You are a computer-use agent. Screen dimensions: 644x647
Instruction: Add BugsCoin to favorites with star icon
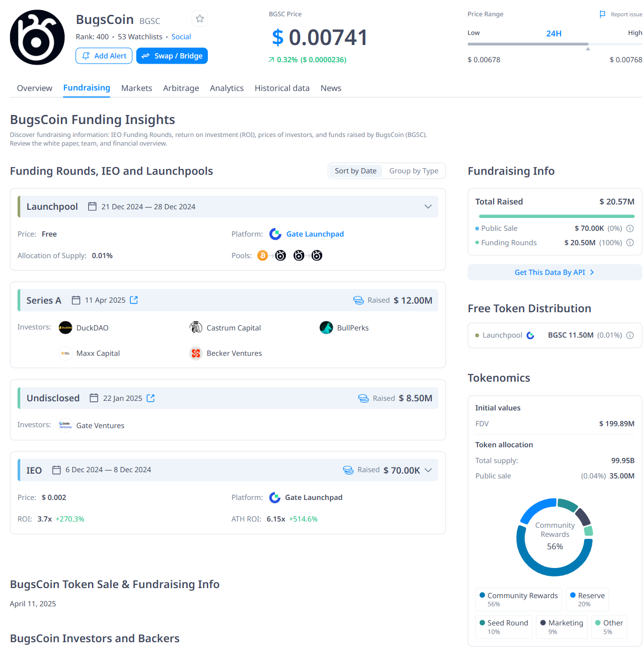(200, 19)
